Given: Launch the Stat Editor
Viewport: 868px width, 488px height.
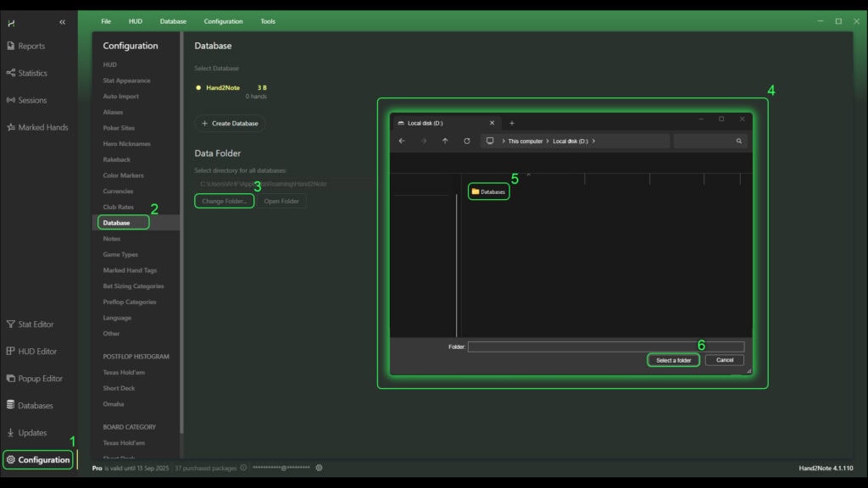Looking at the screenshot, I should pos(31,324).
